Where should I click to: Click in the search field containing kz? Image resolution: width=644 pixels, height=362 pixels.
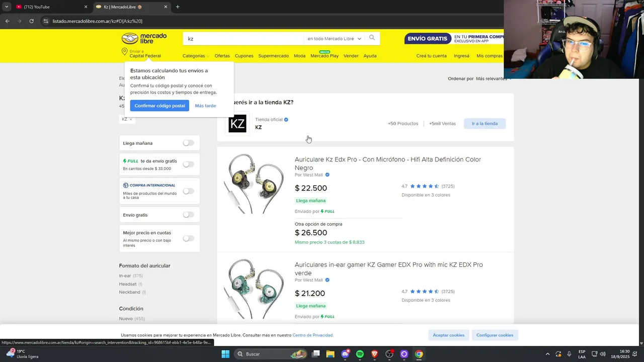coord(244,39)
